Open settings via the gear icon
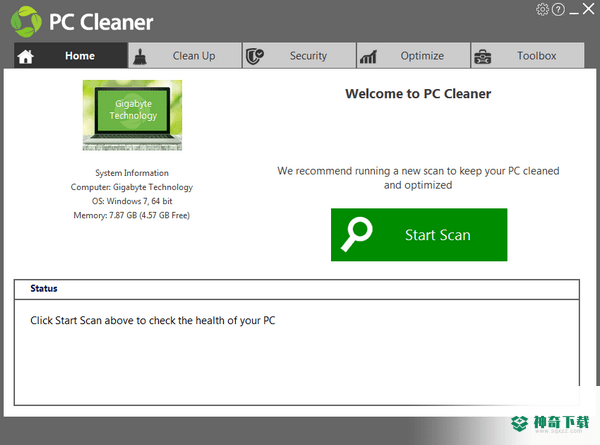 click(542, 9)
